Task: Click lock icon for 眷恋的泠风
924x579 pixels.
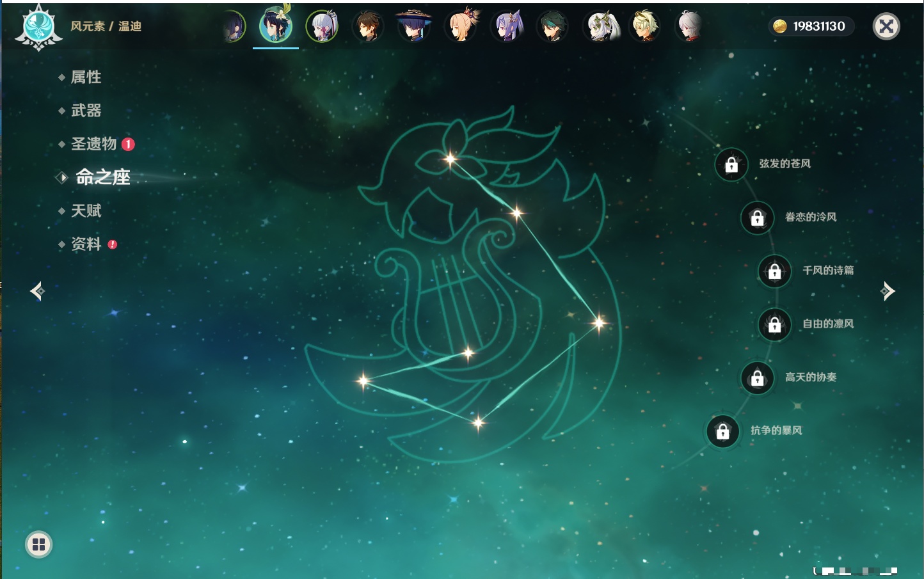Action: tap(758, 218)
